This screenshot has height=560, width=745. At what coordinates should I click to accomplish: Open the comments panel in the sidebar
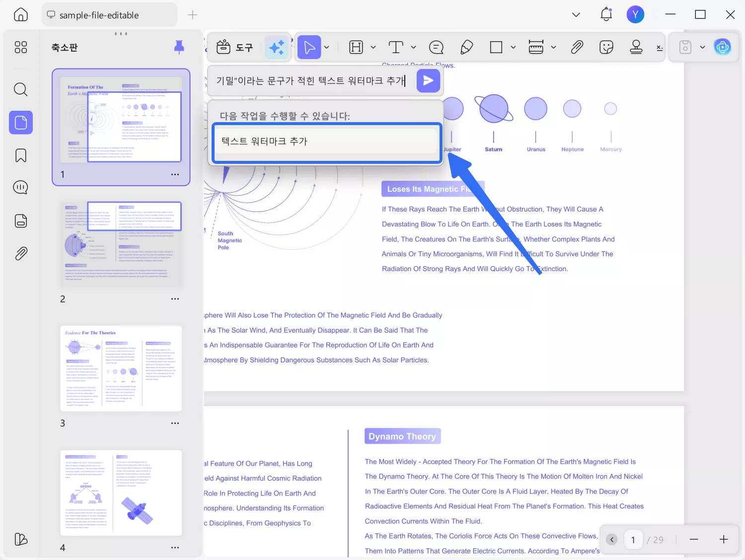point(21,188)
